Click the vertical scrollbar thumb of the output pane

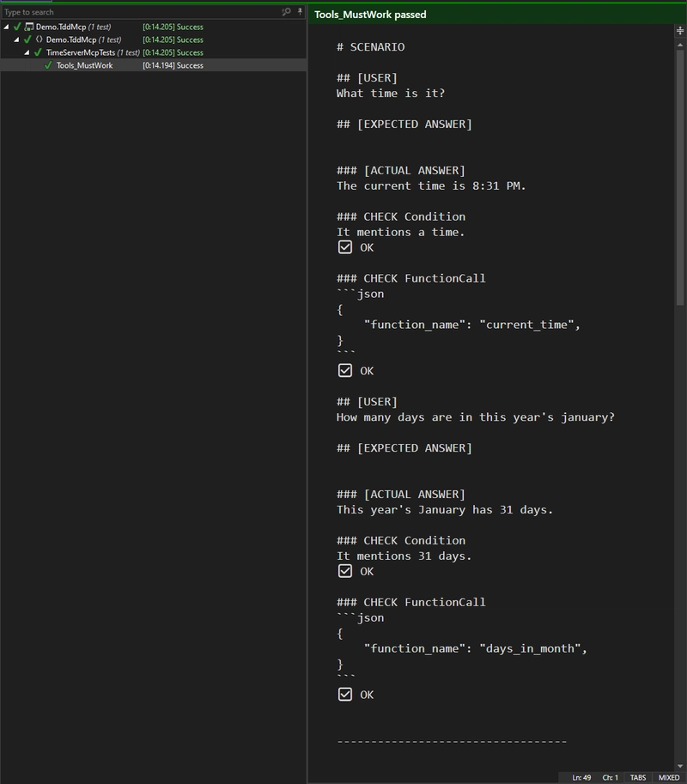click(x=680, y=178)
